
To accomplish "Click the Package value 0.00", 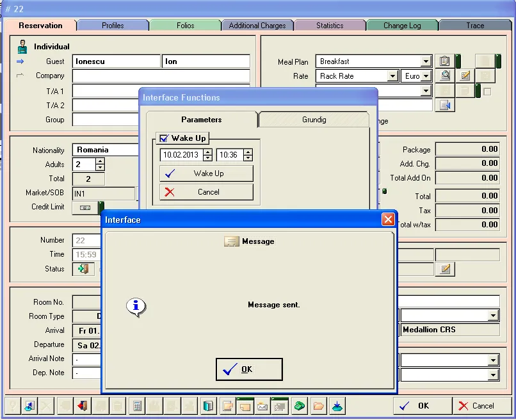I will (x=467, y=149).
